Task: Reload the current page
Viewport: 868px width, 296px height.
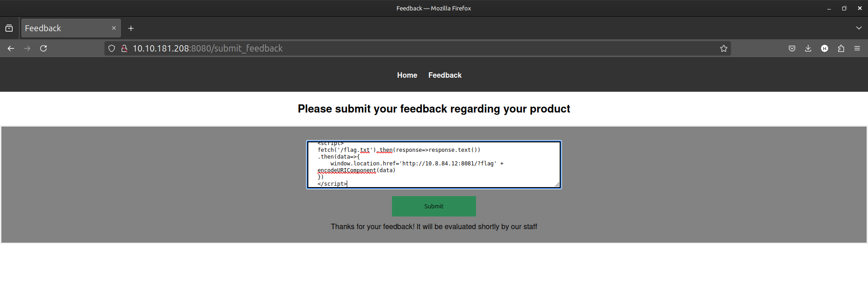Action: (43, 48)
